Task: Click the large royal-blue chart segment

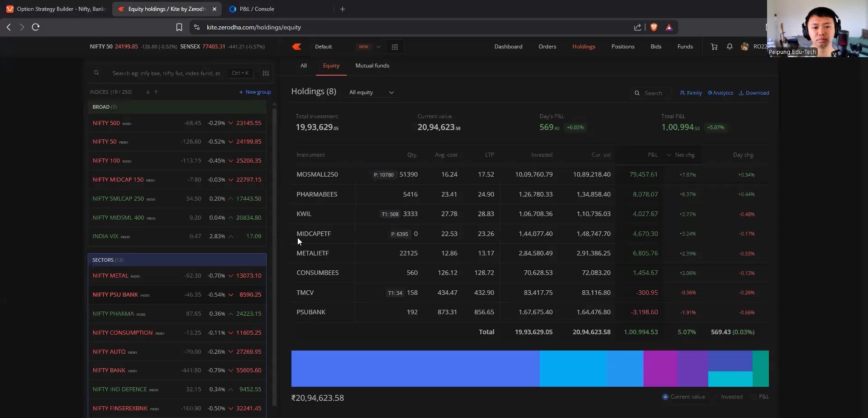Action: pos(415,369)
